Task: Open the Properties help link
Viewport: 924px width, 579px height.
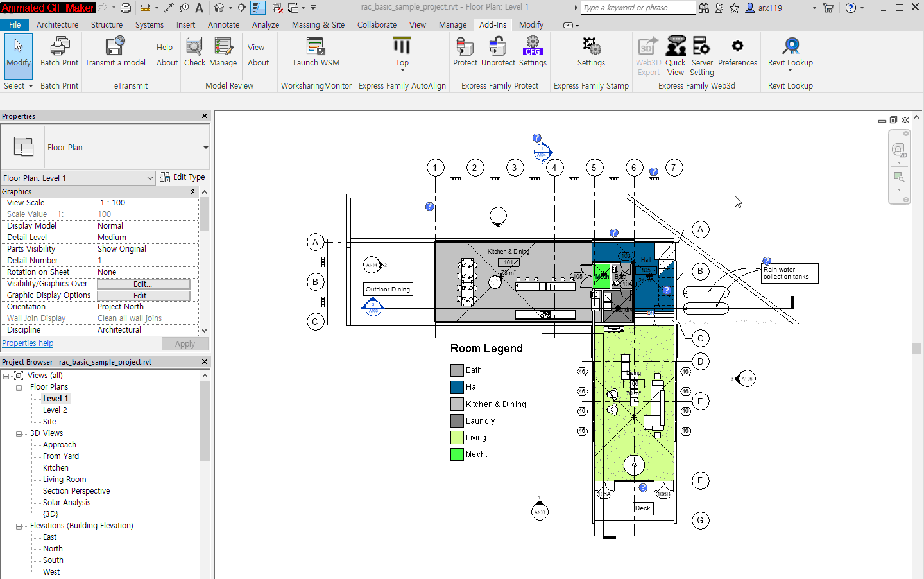Action: tap(28, 343)
